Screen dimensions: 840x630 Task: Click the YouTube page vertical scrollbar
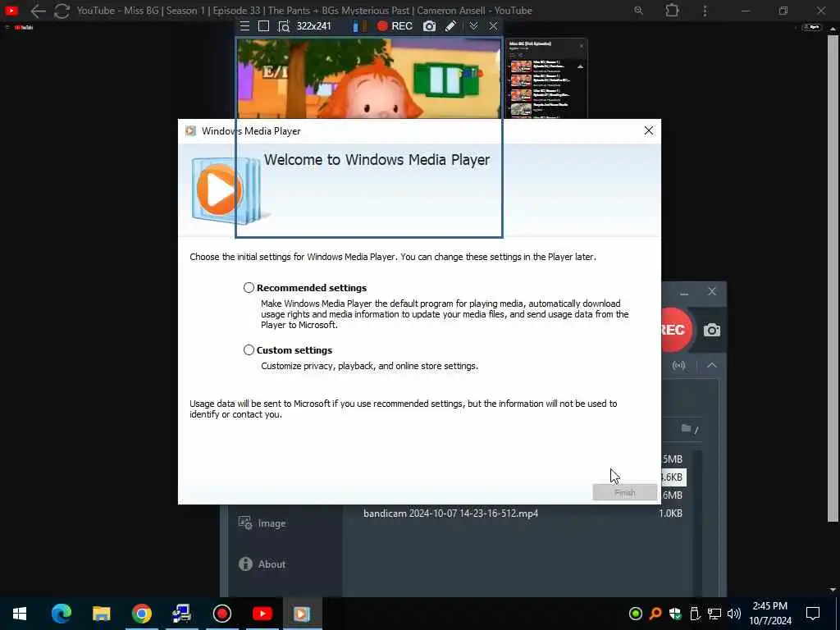point(833,279)
